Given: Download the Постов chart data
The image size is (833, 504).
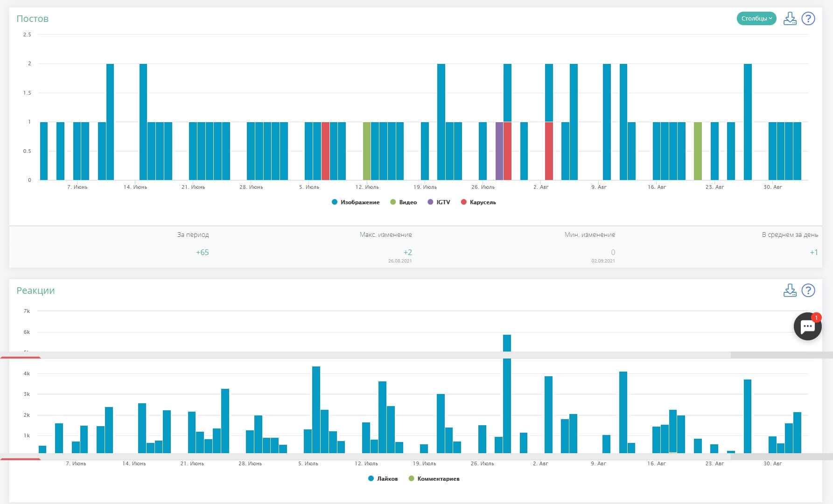Looking at the screenshot, I should [x=790, y=19].
